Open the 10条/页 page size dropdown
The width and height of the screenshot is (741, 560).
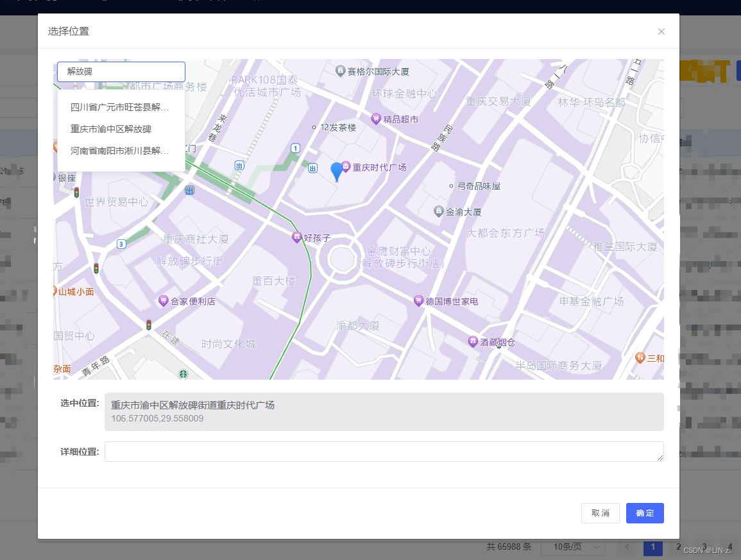coord(572,547)
